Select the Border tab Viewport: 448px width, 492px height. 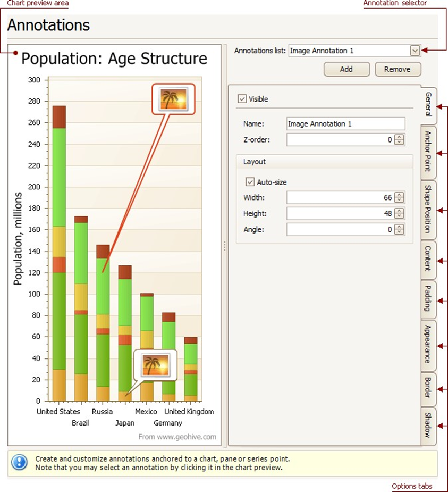pyautogui.click(x=428, y=388)
